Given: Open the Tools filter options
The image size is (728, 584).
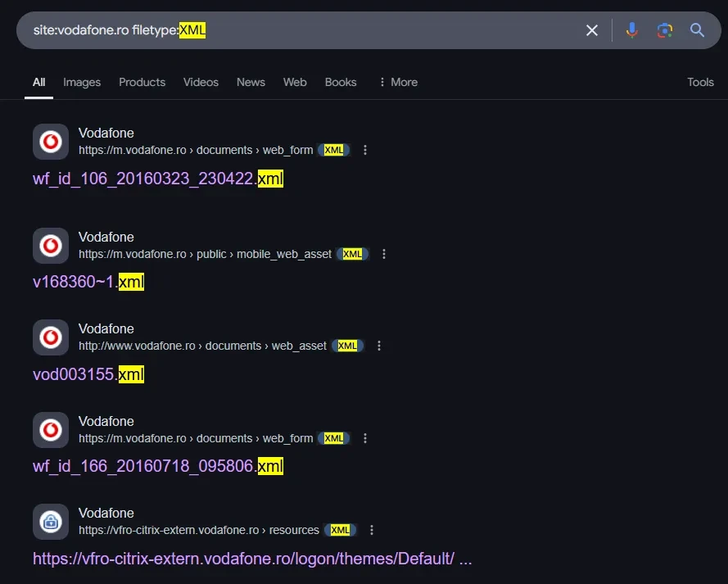Looking at the screenshot, I should pos(700,82).
